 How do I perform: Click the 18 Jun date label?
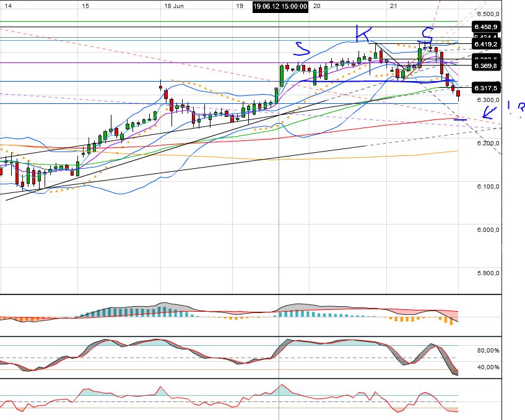click(174, 6)
